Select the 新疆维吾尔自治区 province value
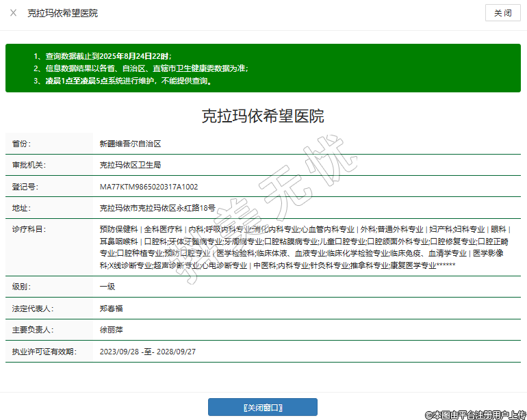 (130, 144)
